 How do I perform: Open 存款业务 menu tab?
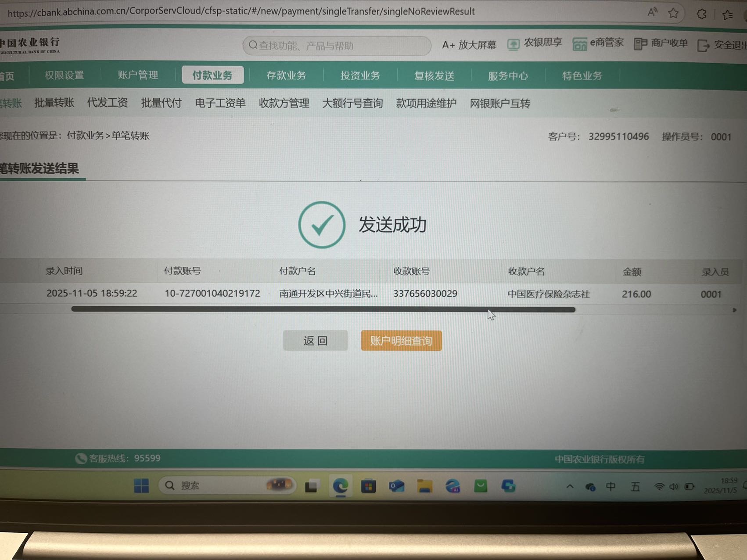286,75
